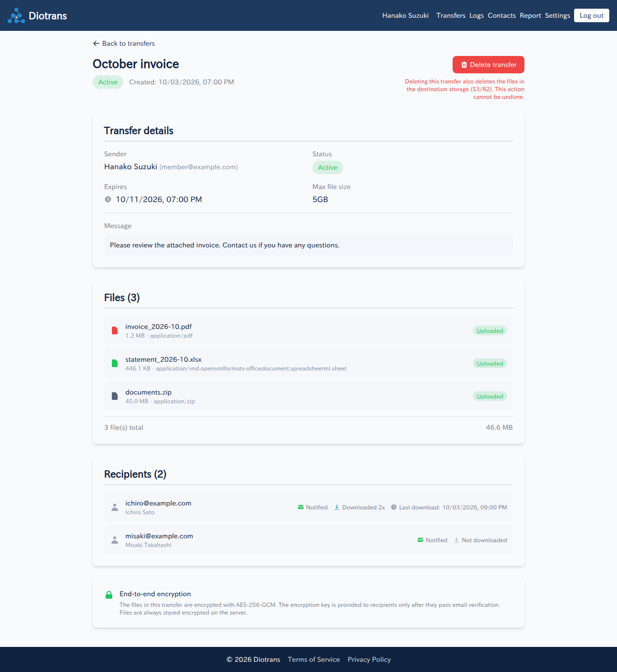The width and height of the screenshot is (617, 672).
Task: Click the download icon beside Not downloaded
Action: click(x=456, y=540)
